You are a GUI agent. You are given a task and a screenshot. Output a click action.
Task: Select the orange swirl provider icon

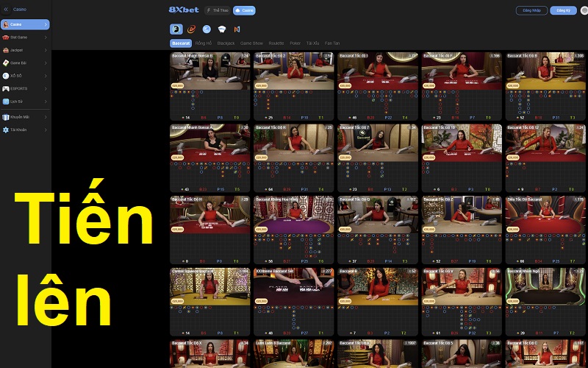coord(192,29)
